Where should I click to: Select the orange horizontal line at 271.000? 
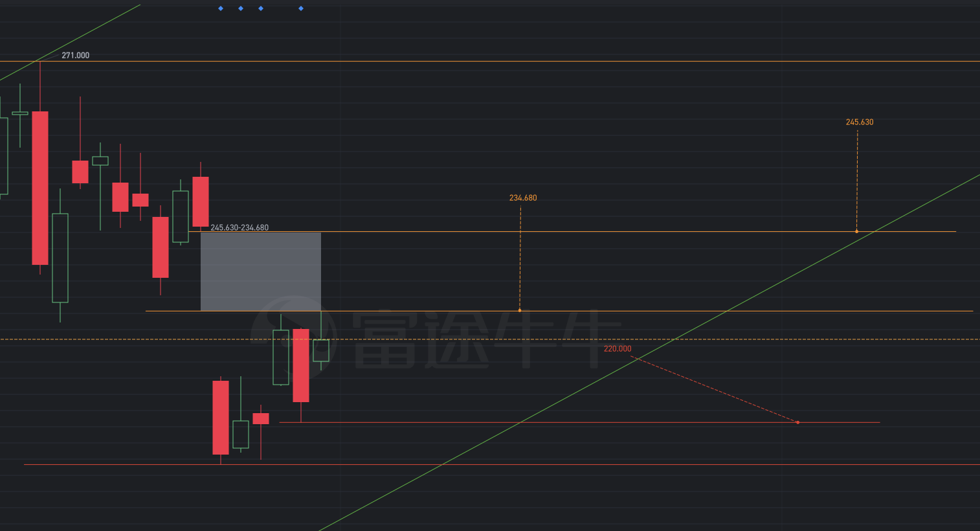coord(490,62)
